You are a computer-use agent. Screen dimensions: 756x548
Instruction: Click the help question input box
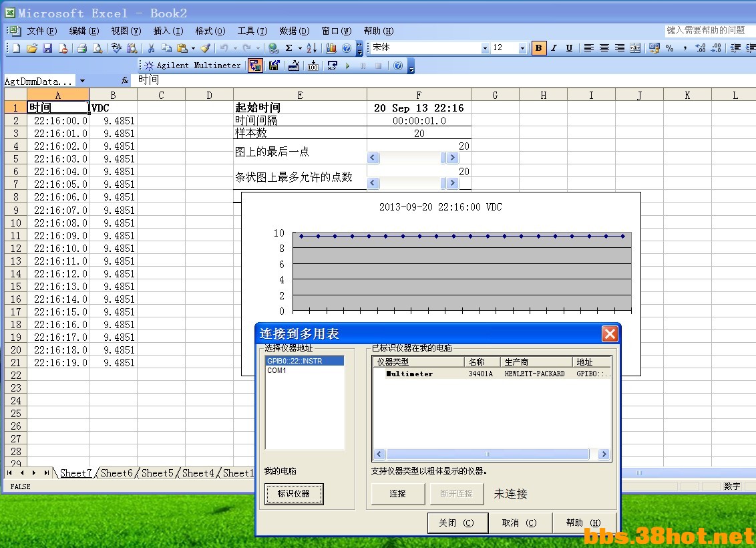pyautogui.click(x=709, y=30)
